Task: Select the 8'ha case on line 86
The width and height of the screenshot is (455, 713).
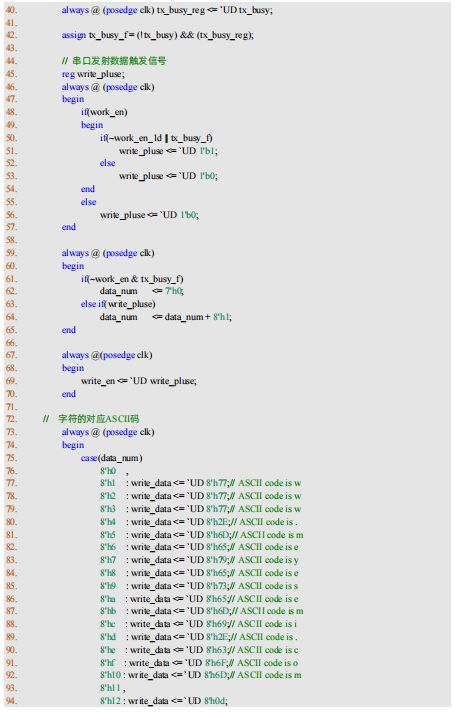Action: click(x=200, y=599)
